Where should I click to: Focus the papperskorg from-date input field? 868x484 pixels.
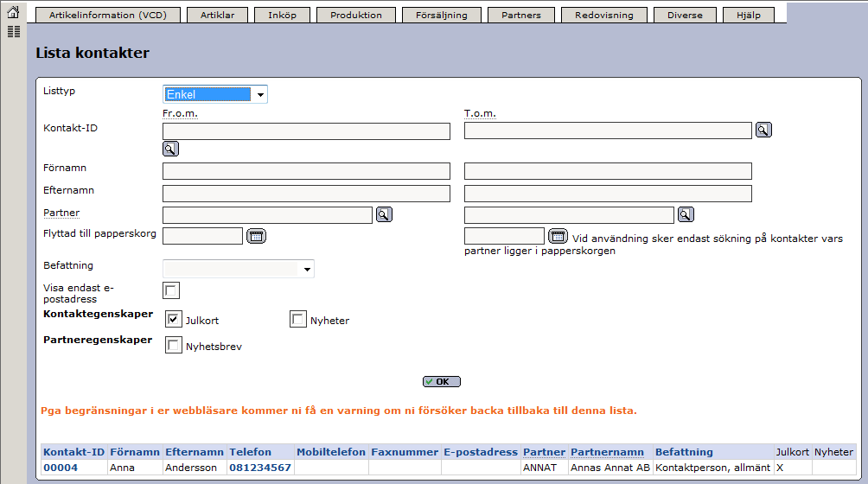[202, 236]
